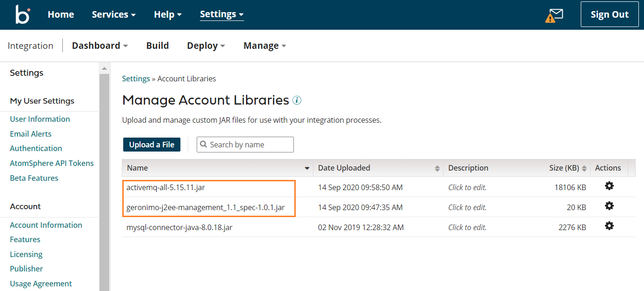Screen dimensions: 644x291
Task: Click the info icon beside Manage Account Libraries
Action: (297, 100)
